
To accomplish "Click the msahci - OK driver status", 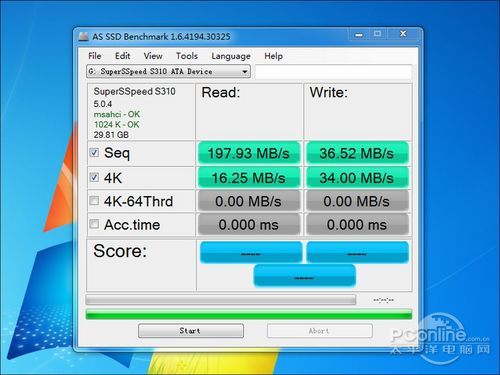I will tap(117, 114).
